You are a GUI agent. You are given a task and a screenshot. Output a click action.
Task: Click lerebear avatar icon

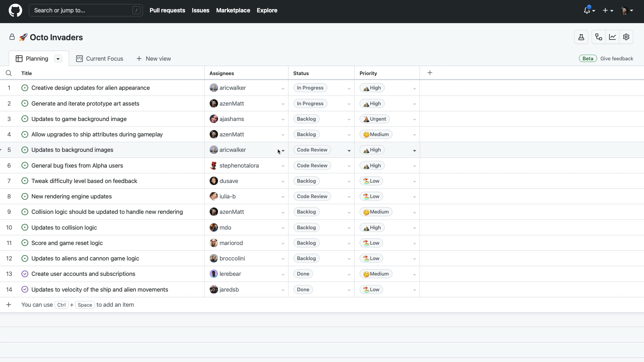[x=214, y=274]
